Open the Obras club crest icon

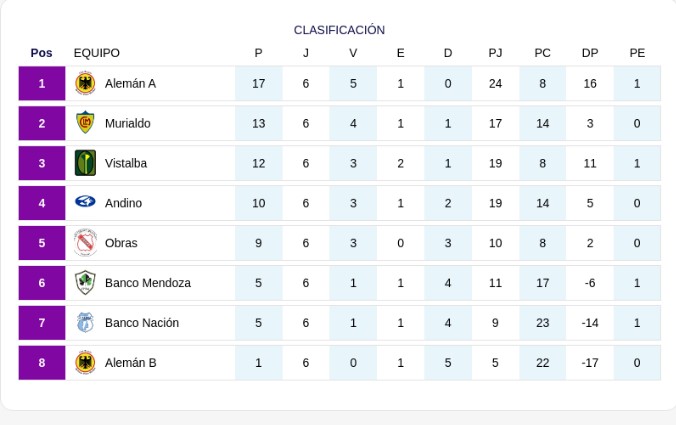85,243
